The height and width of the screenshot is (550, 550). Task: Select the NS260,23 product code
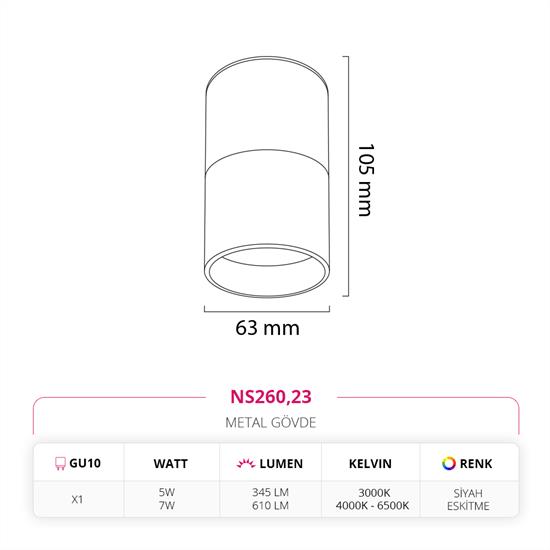coord(271,397)
